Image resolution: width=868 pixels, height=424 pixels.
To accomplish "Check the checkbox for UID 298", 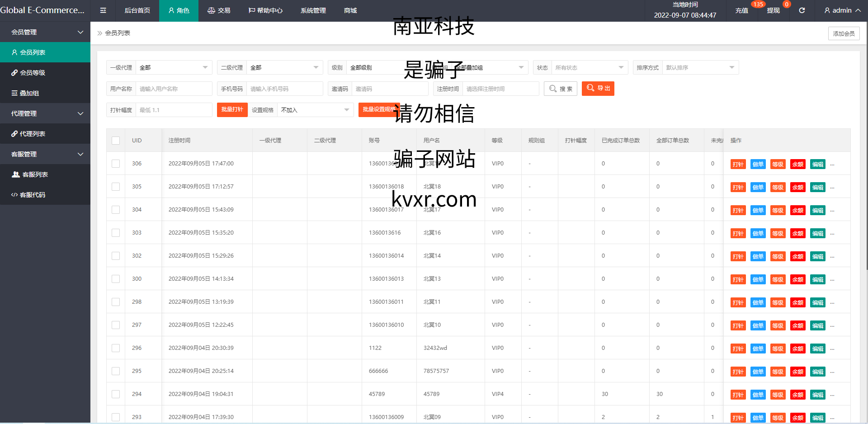I will 116,302.
